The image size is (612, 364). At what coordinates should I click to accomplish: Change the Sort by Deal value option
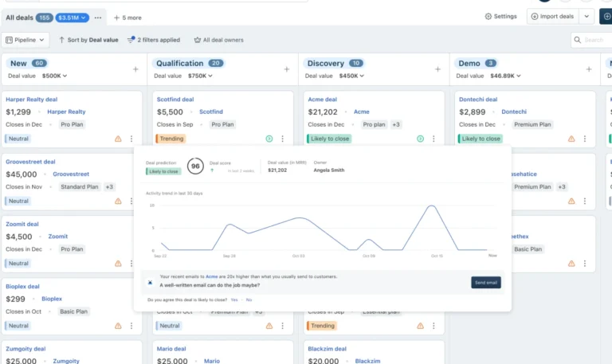tap(88, 40)
